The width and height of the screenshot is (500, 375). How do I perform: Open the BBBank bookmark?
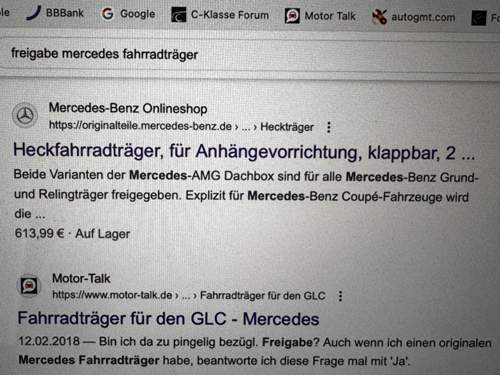55,13
